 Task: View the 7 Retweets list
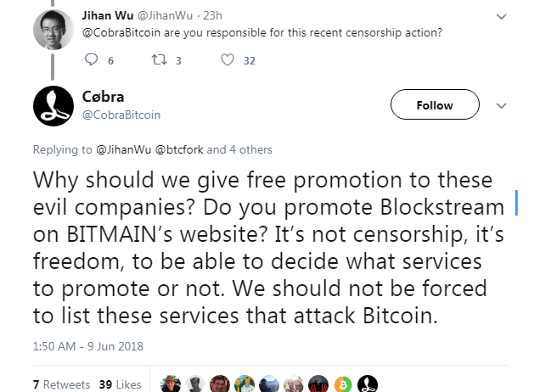pyautogui.click(x=61, y=384)
